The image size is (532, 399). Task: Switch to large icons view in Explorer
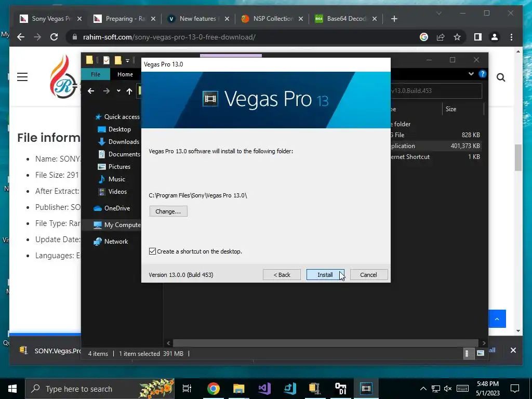[481, 353]
